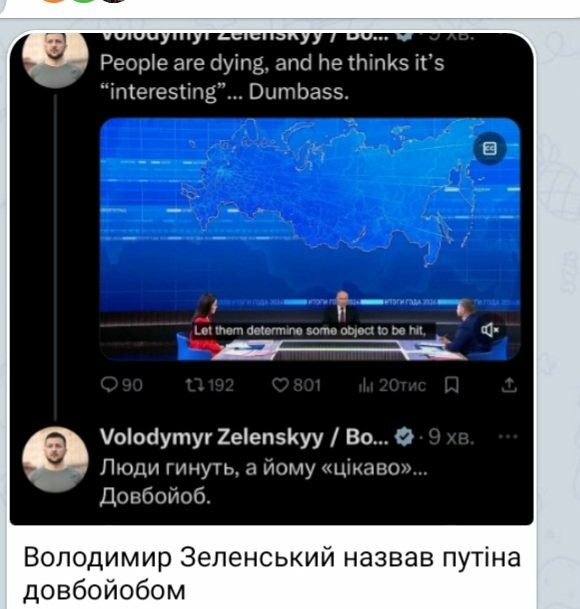
Task: Open the three-dot menu on second tweet
Action: 508,437
